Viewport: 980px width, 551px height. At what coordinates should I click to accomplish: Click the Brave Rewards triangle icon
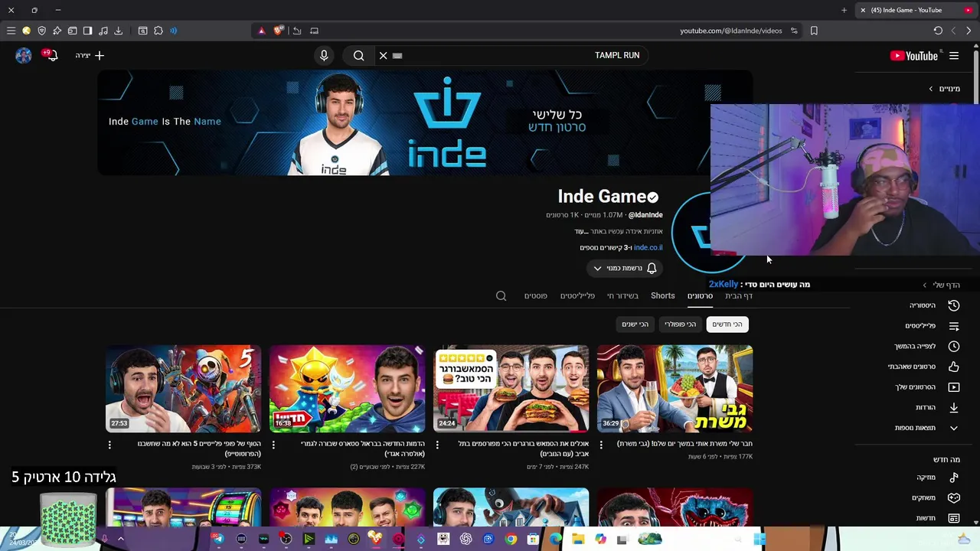[x=262, y=31]
